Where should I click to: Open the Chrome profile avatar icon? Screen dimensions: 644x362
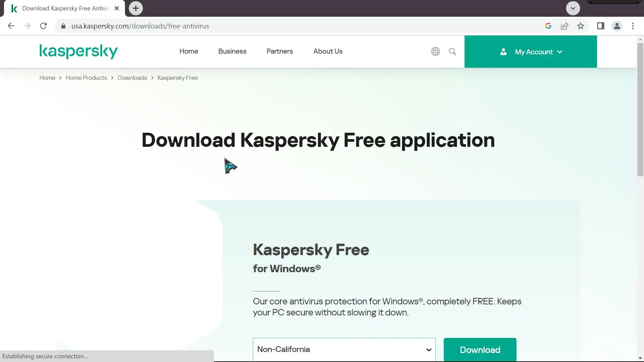[x=617, y=26]
